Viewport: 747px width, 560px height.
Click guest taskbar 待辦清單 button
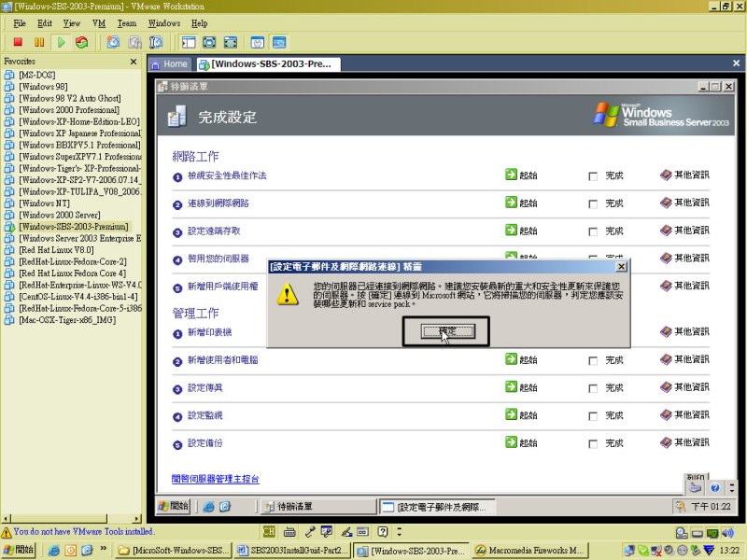click(x=319, y=506)
